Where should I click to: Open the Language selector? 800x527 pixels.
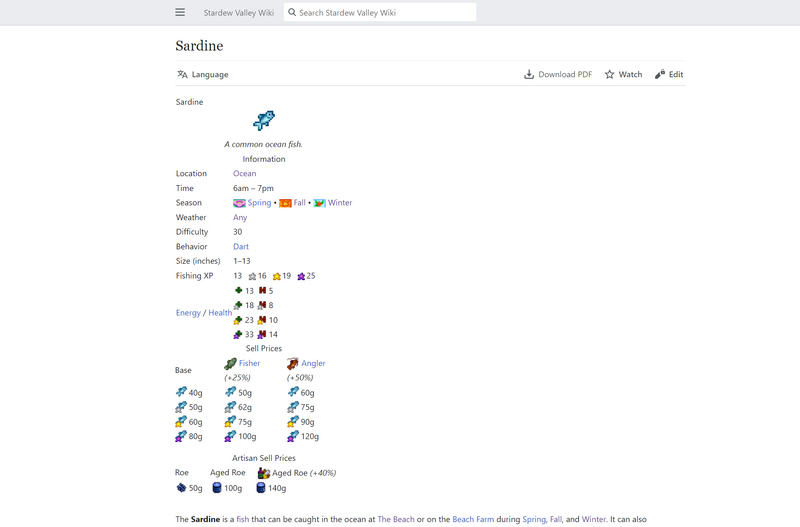[x=203, y=74]
